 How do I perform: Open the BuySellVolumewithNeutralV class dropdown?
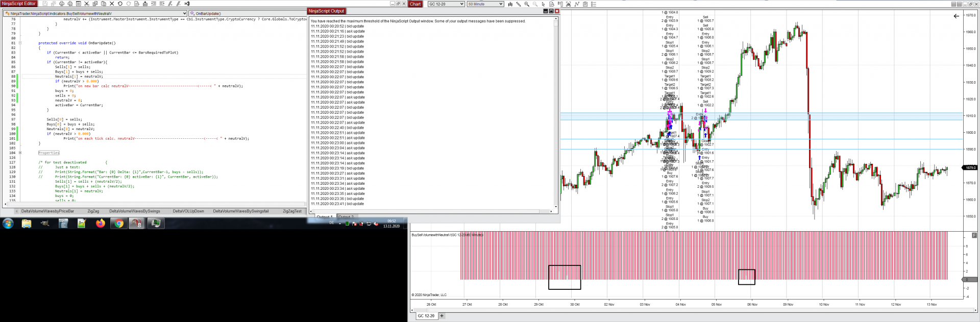click(95, 13)
